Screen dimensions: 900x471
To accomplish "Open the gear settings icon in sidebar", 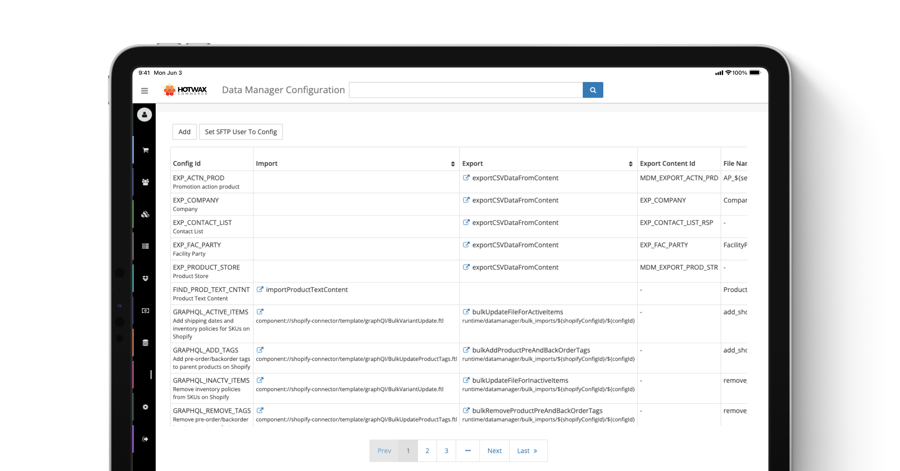I will 145,407.
